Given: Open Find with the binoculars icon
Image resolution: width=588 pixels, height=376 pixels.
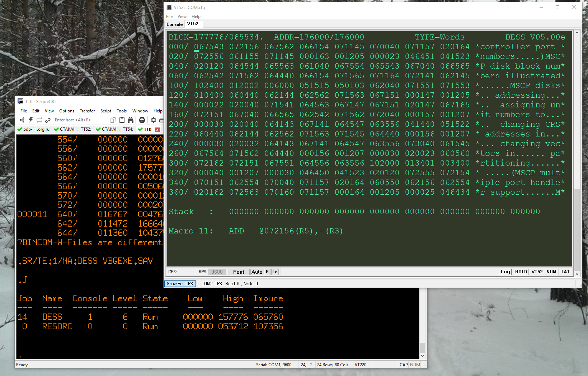Looking at the screenshot, I should [x=131, y=120].
